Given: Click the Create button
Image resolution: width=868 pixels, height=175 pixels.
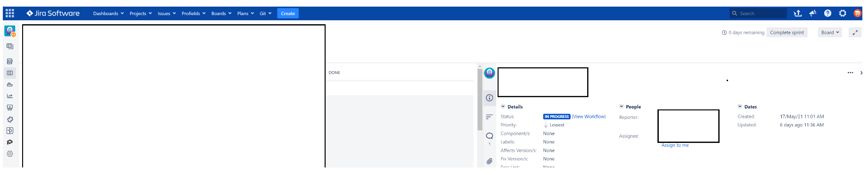Looking at the screenshot, I should coord(288,13).
